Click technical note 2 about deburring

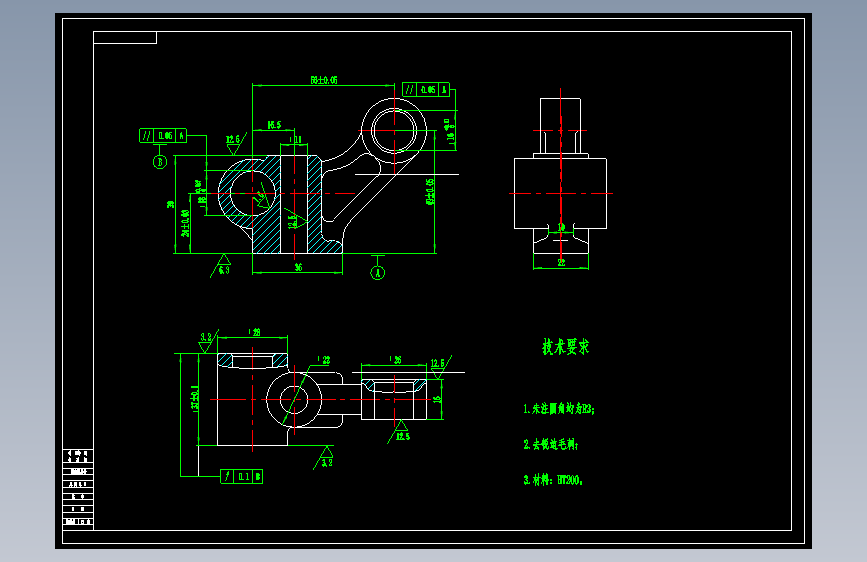[x=550, y=444]
